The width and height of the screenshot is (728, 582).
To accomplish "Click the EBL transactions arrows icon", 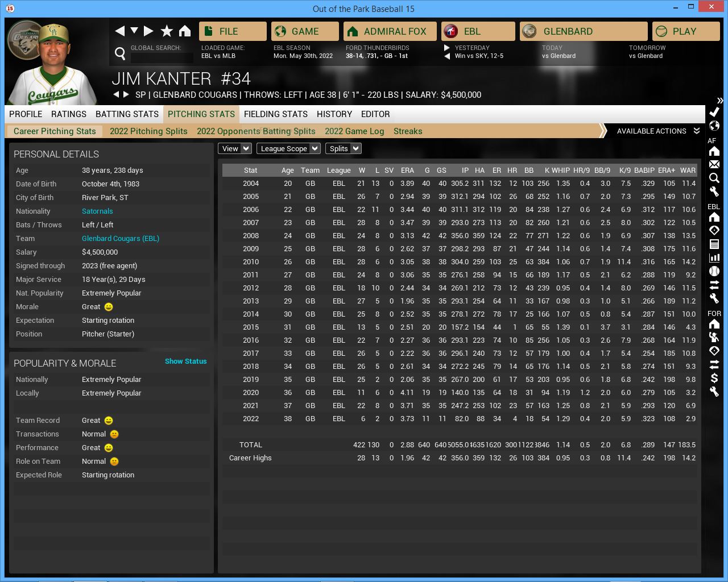I will [x=714, y=285].
